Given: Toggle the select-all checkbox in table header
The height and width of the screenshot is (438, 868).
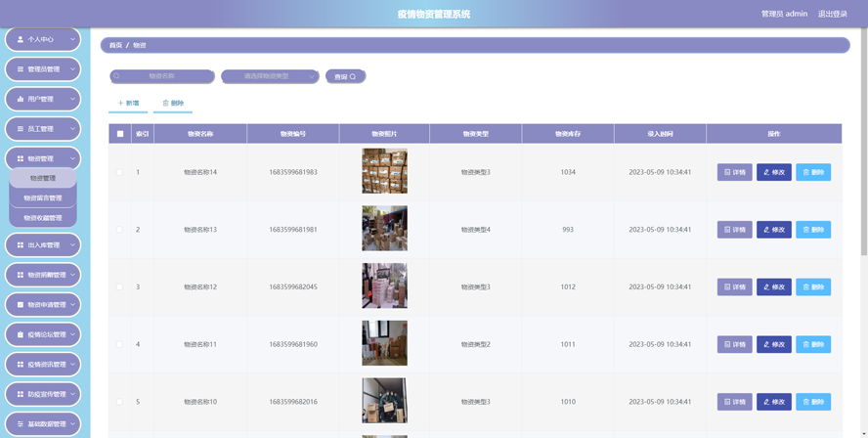Looking at the screenshot, I should point(120,134).
